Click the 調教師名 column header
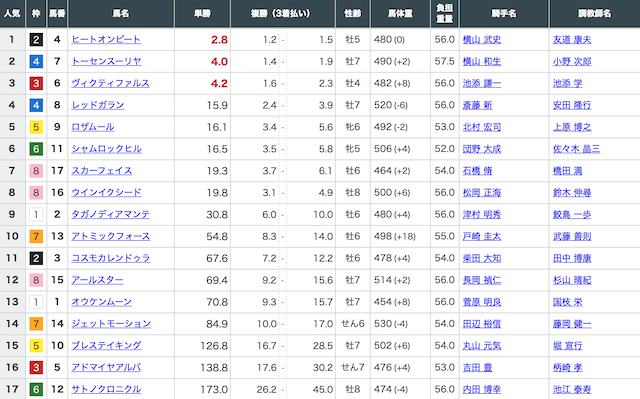Viewport: 640px width, 399px height. coord(595,13)
